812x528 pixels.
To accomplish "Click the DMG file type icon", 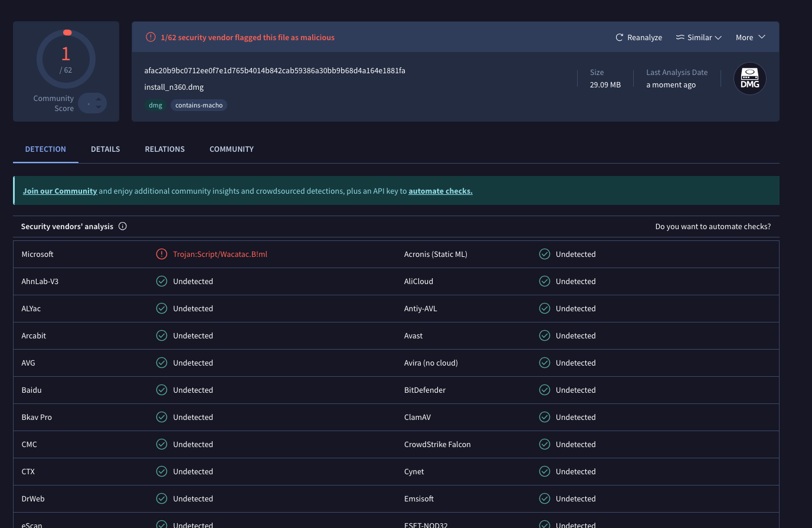I will (749, 79).
